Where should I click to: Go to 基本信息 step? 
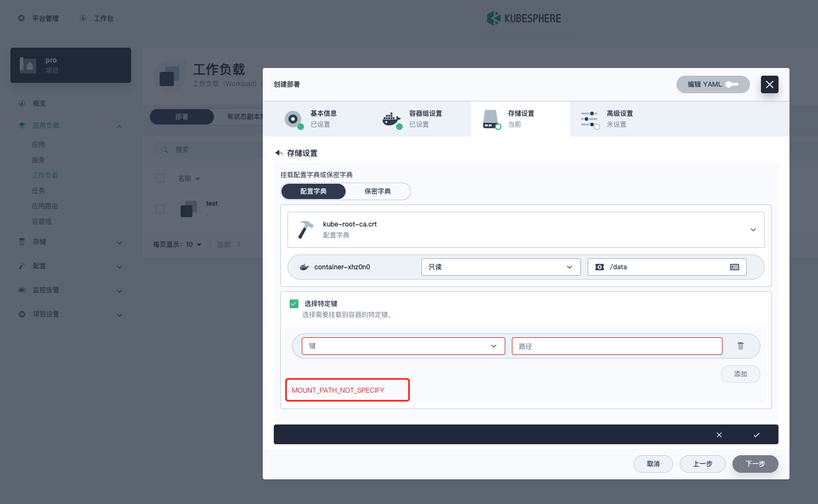pyautogui.click(x=312, y=118)
